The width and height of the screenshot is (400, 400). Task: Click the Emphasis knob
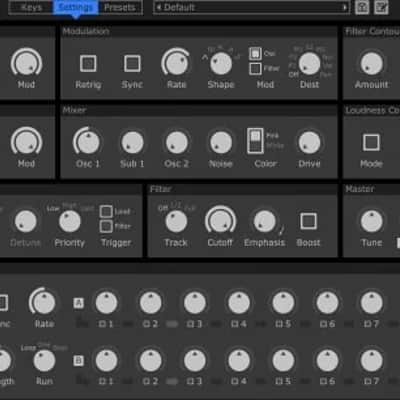[265, 221]
